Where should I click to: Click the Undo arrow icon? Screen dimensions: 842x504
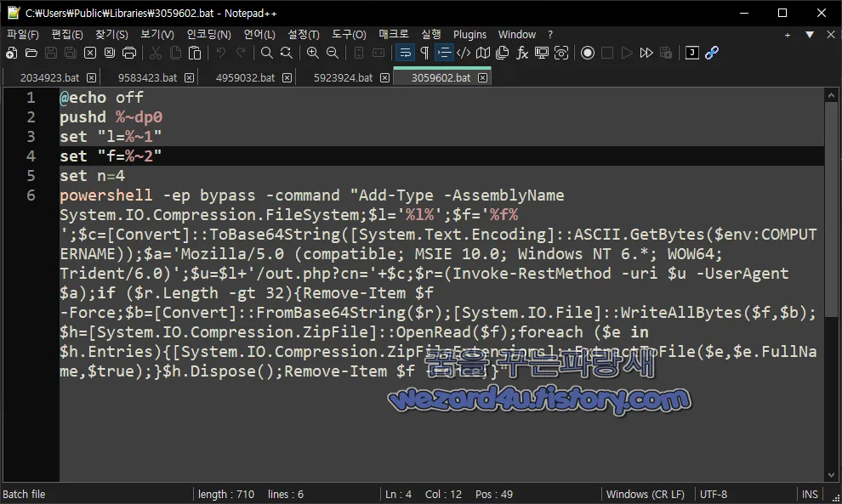221,53
